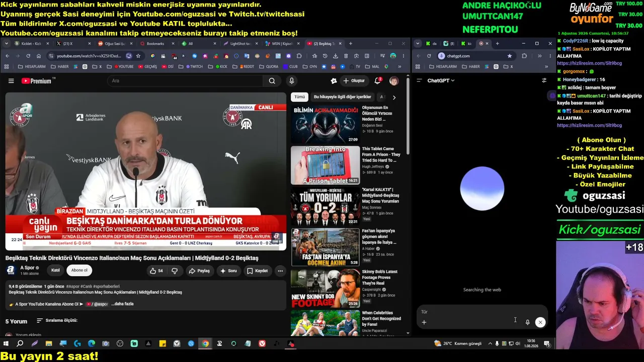Screen dimensions: 644x362
Task: Open the 'New Skinny Bob Footage' thumbnail
Action: coord(325,289)
